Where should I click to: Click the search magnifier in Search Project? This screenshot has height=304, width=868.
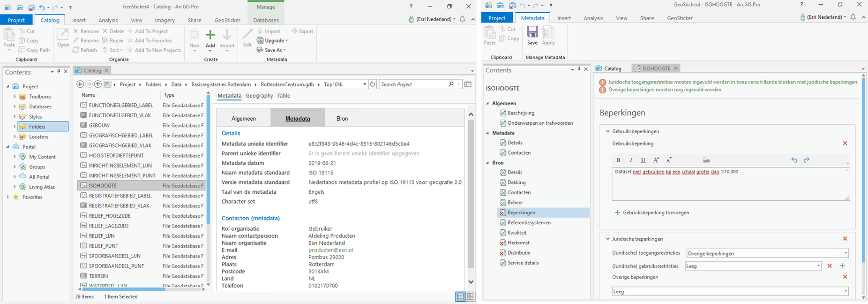point(451,84)
